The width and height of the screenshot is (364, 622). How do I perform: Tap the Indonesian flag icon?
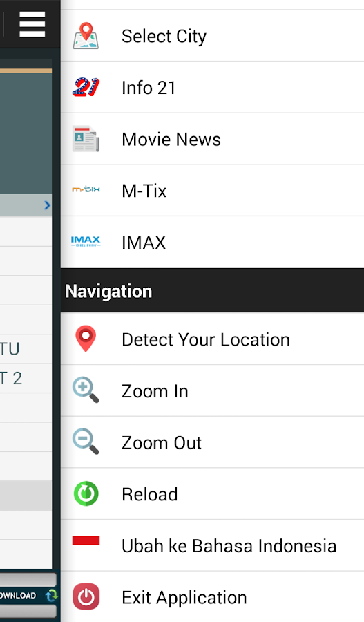86,540
